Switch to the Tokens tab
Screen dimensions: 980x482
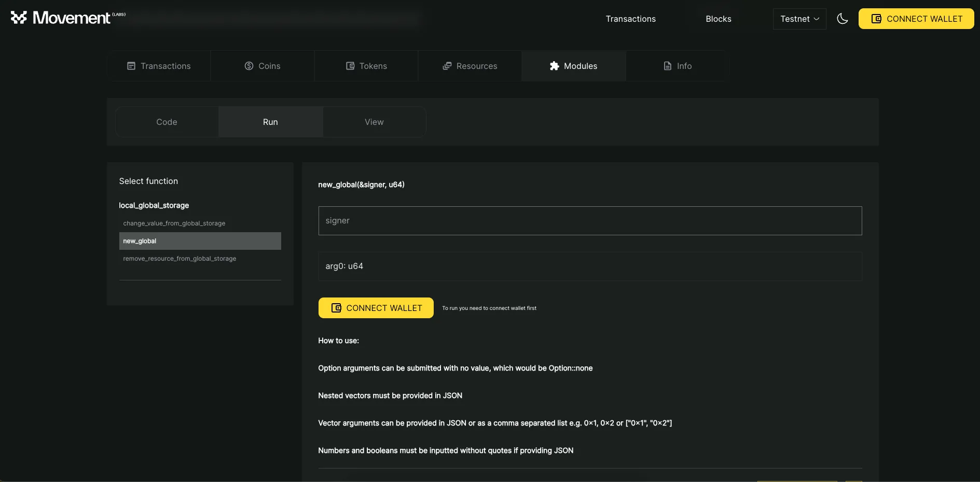(x=366, y=66)
